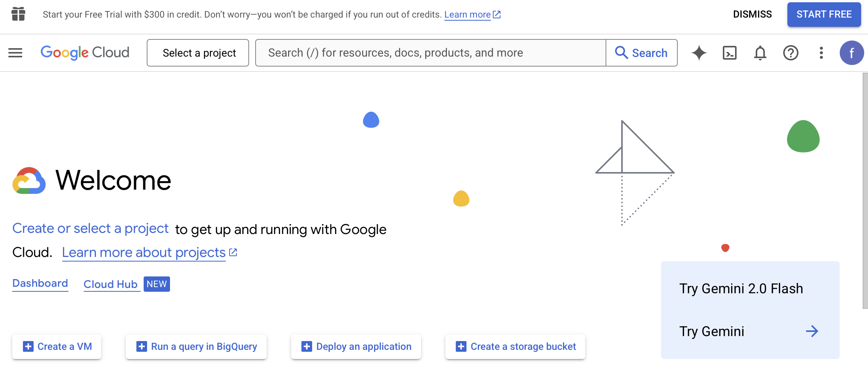The height and width of the screenshot is (390, 868).
Task: Focus the resources search field
Action: (430, 53)
